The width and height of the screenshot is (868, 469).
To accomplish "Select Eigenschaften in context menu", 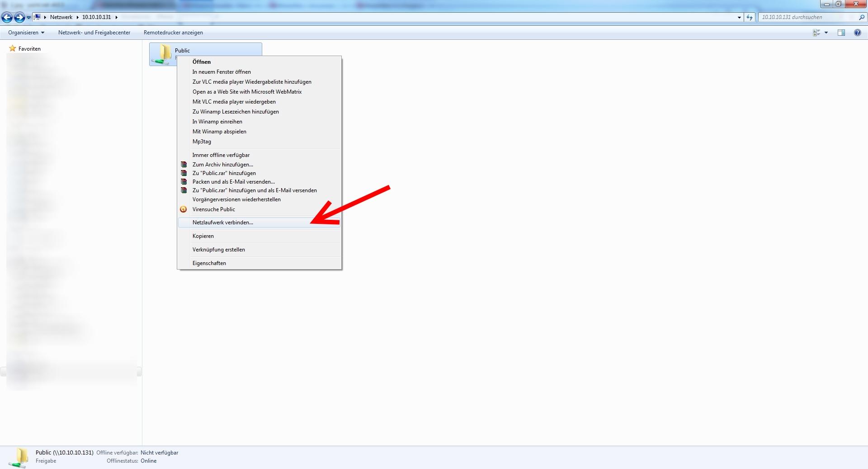I will (209, 263).
